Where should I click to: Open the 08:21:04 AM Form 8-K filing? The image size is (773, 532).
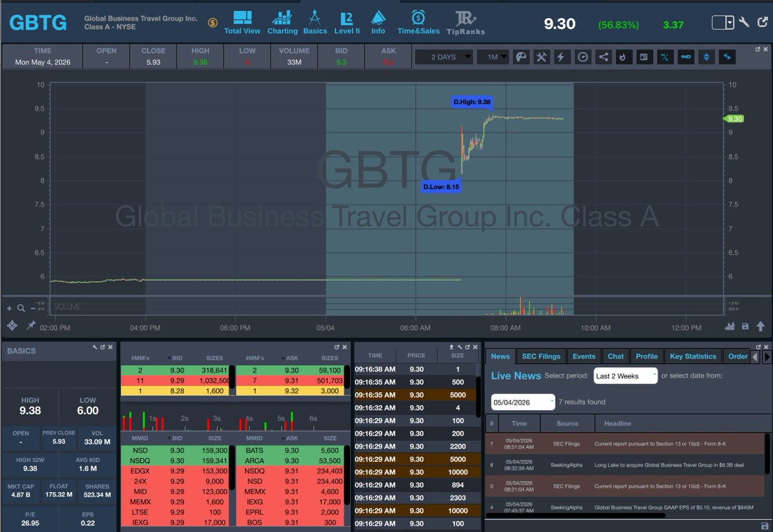(x=625, y=486)
